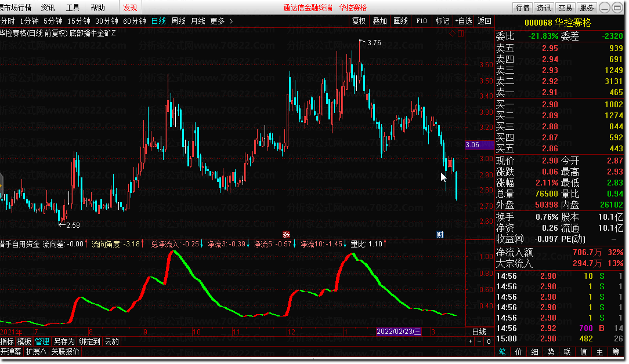This screenshot has width=629, height=364.
Task: Click the 返回 back button
Action: 484,21
